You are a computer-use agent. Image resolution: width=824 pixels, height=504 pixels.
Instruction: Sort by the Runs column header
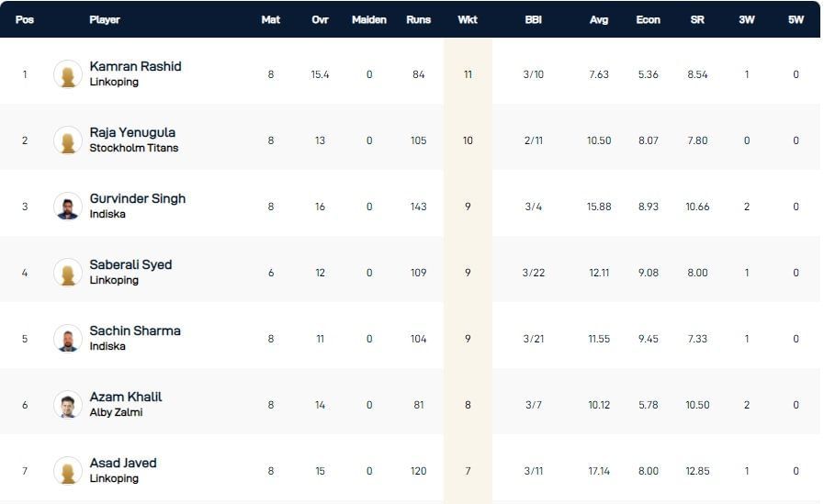click(x=418, y=19)
